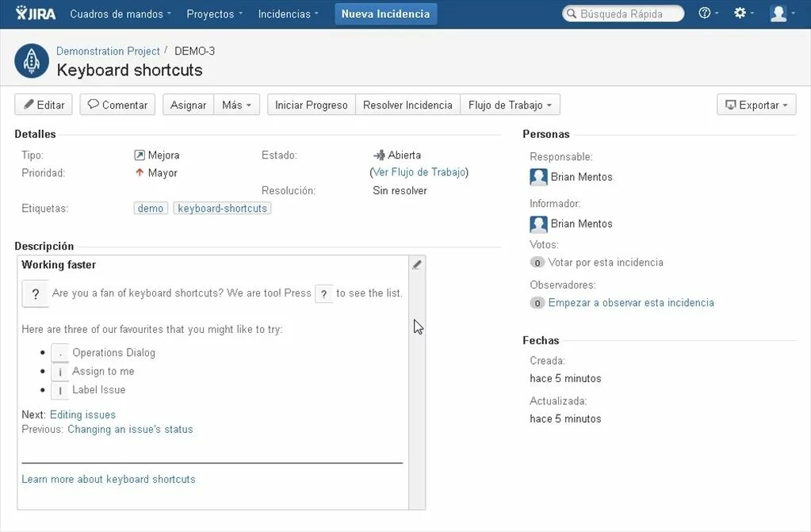The height and width of the screenshot is (532, 811).
Task: Click the keyboard-shortcuts label tag
Action: (222, 208)
